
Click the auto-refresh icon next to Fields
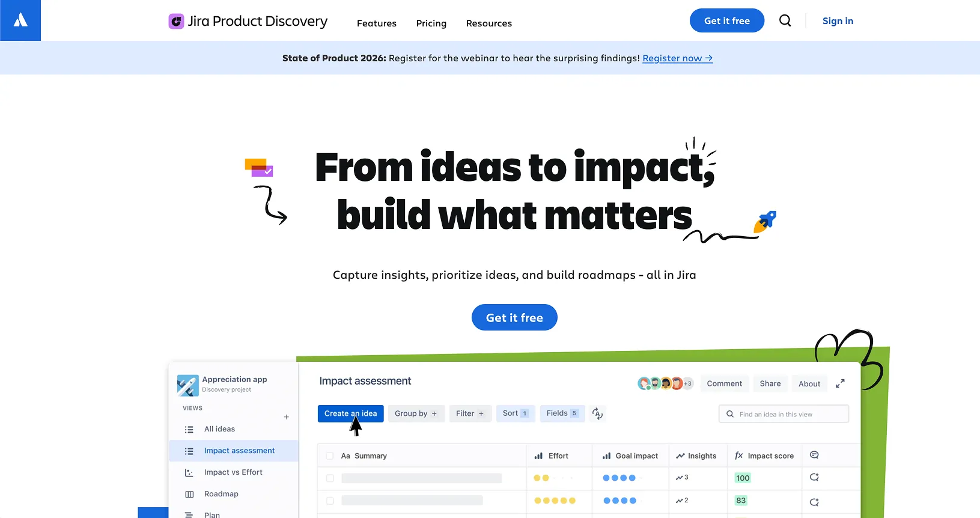(x=597, y=413)
